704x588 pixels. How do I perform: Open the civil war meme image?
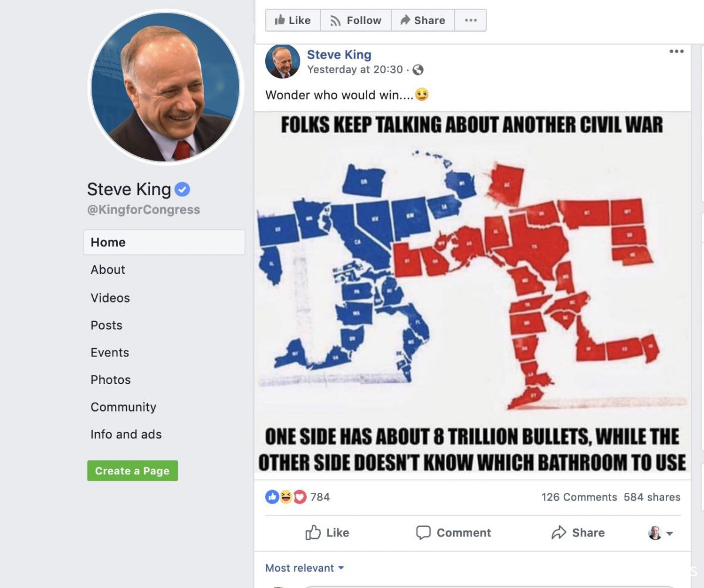(x=472, y=295)
